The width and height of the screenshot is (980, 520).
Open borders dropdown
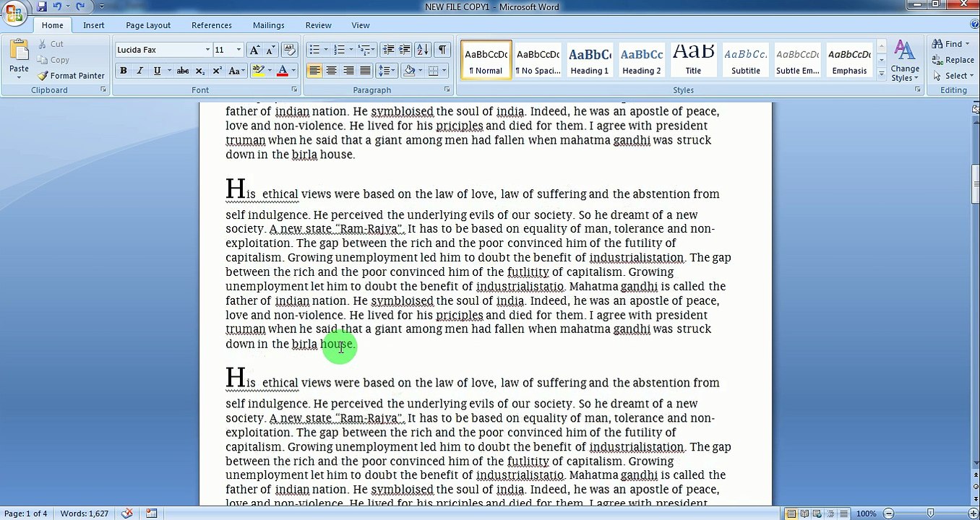click(x=444, y=71)
